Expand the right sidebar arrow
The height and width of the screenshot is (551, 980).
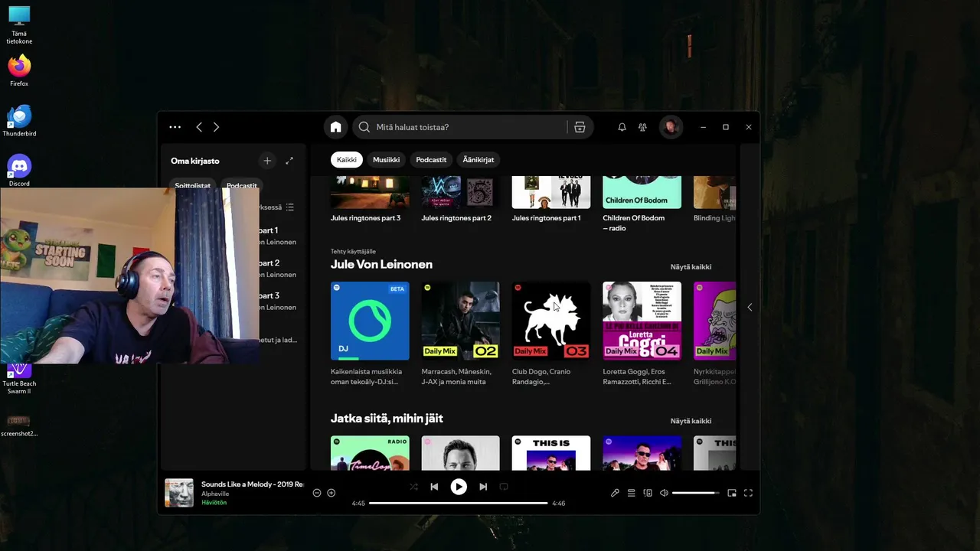750,307
